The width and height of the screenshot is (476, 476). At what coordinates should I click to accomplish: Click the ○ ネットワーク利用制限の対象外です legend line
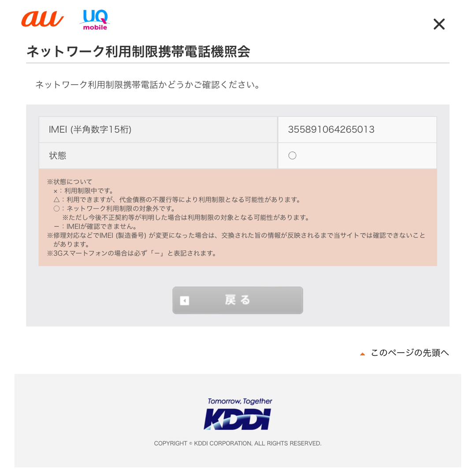114,208
